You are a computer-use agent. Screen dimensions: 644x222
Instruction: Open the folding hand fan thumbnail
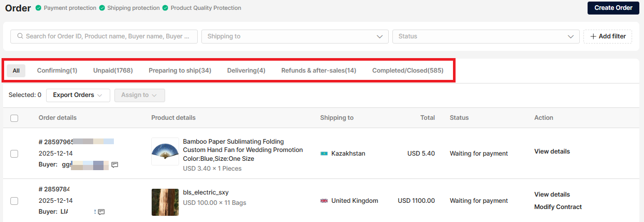click(165, 151)
